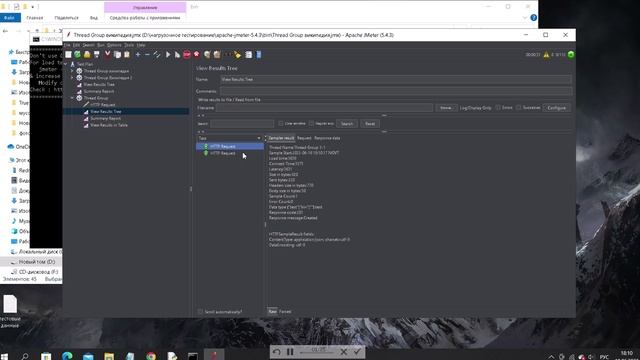The image size is (640, 360).
Task: Open the Function Helper toolbar icon
Action: [249, 55]
